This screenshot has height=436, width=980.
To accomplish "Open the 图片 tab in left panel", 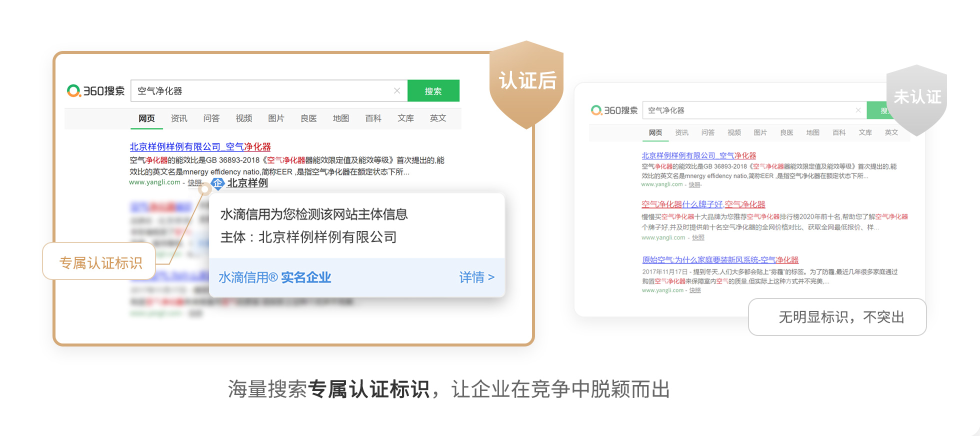I will 276,118.
